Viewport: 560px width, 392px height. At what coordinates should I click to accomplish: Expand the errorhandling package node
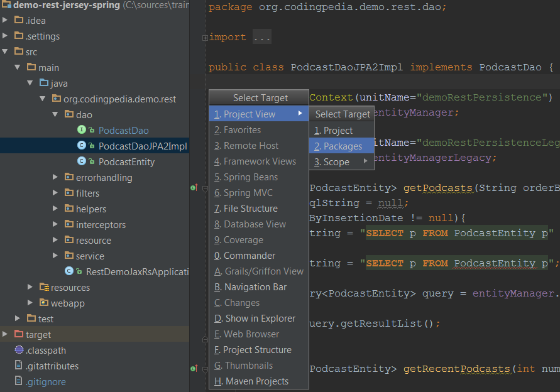pos(55,177)
